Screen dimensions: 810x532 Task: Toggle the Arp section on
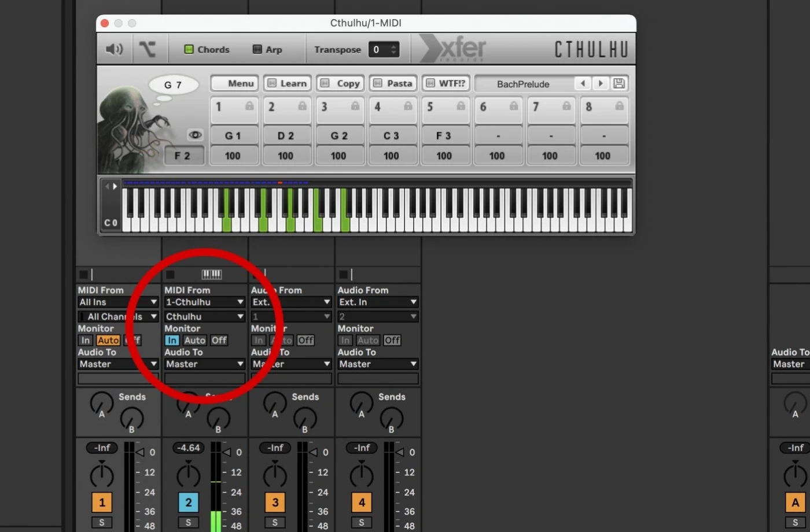267,49
